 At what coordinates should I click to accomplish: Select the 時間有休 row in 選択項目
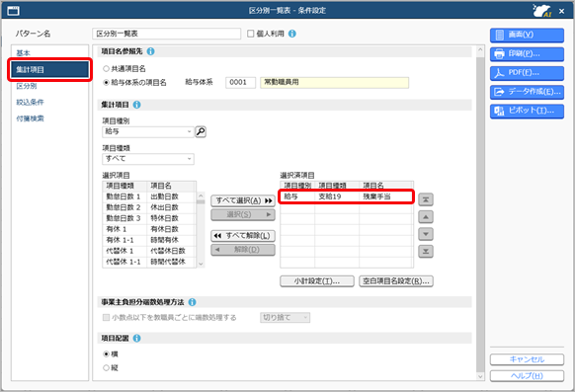pos(149,240)
